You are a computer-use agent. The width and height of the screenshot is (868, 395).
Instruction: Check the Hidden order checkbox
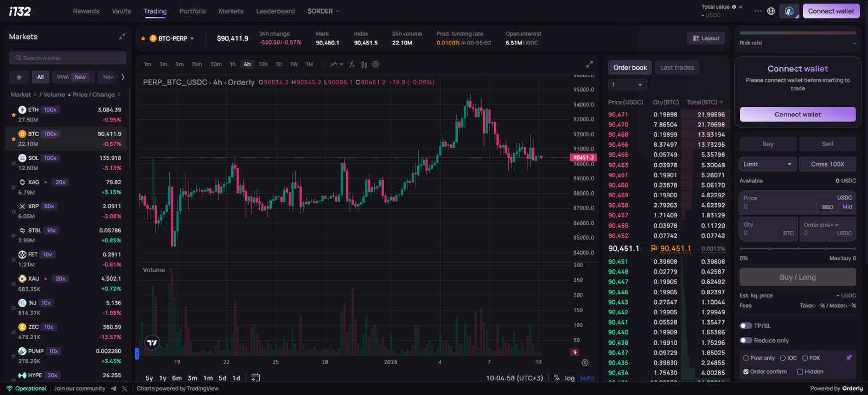click(800, 372)
